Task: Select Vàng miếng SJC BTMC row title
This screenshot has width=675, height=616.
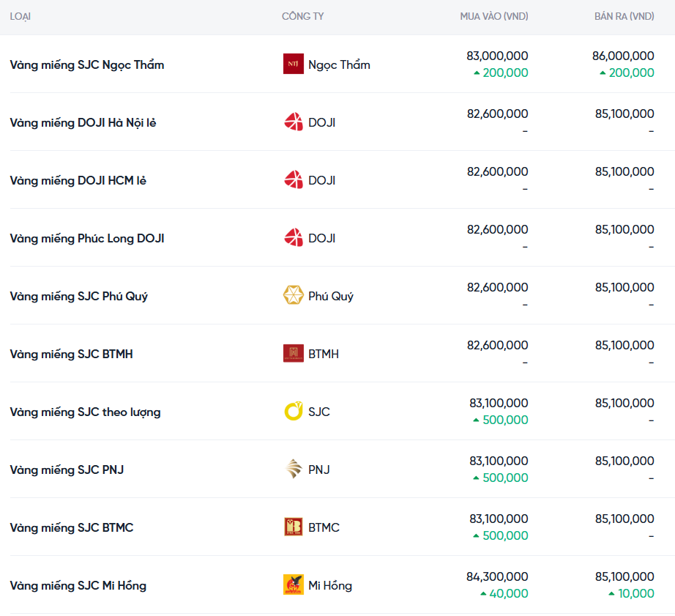Action: click(72, 527)
